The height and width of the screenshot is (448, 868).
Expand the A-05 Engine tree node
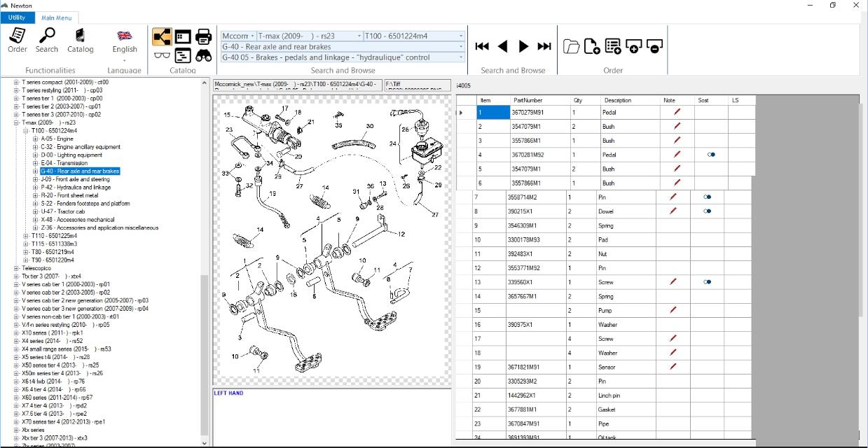36,139
